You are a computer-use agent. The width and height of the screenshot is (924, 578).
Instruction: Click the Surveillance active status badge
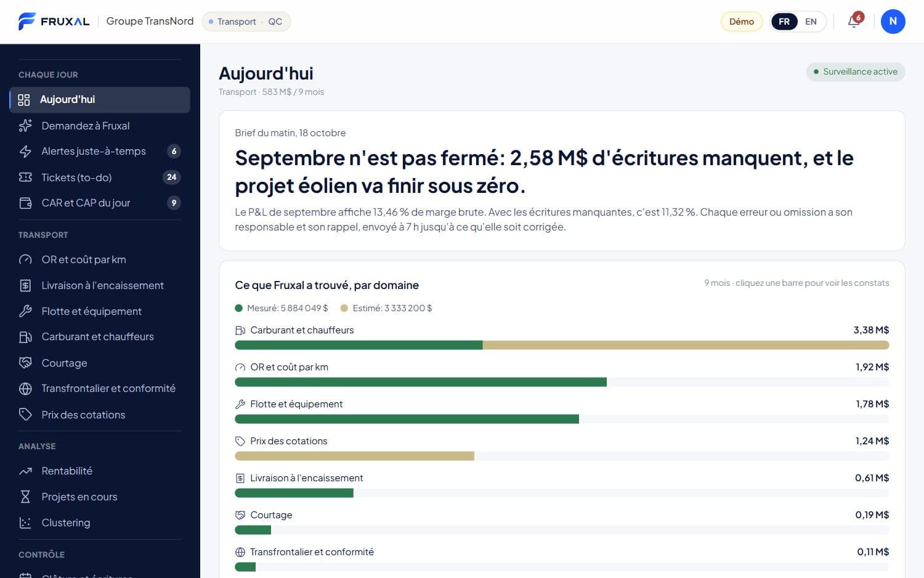point(856,71)
